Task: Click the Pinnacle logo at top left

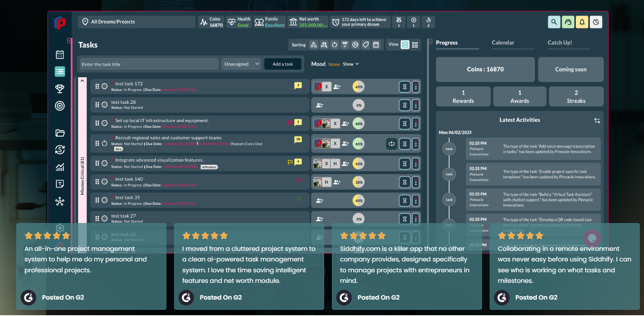Action: coord(60,23)
